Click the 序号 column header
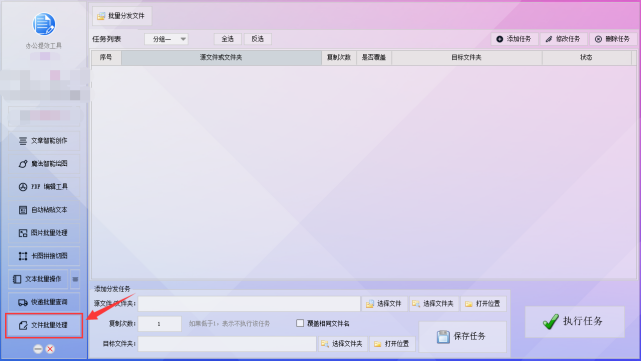The image size is (642, 361). tap(106, 58)
